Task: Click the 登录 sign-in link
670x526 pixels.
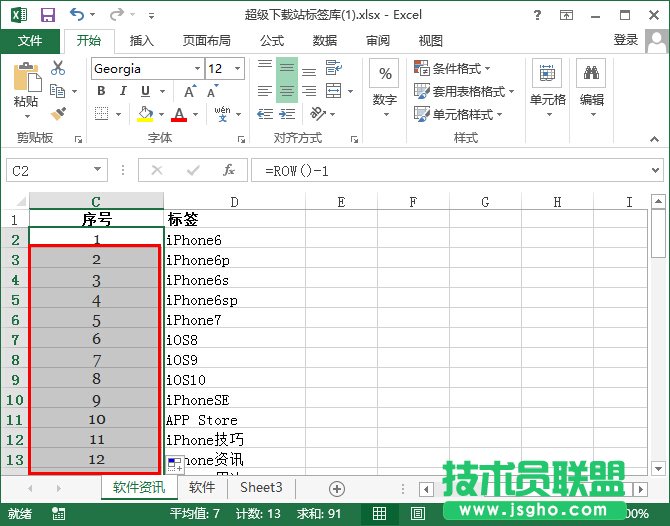Action: coord(626,40)
